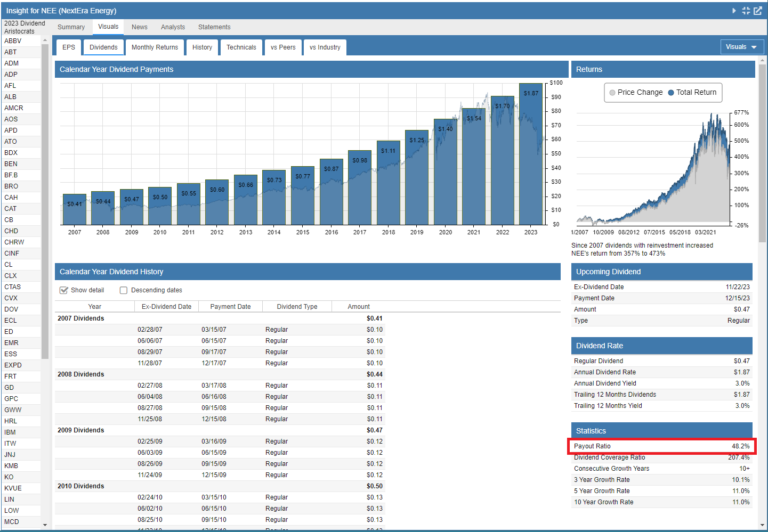Select ticker AMCR in the list
This screenshot has height=532, width=768.
point(20,108)
